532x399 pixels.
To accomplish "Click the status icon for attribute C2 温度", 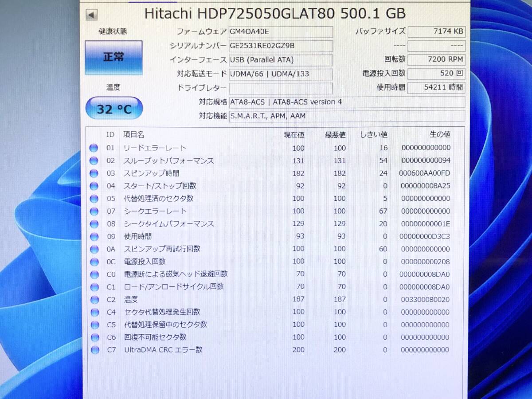I will [x=94, y=300].
